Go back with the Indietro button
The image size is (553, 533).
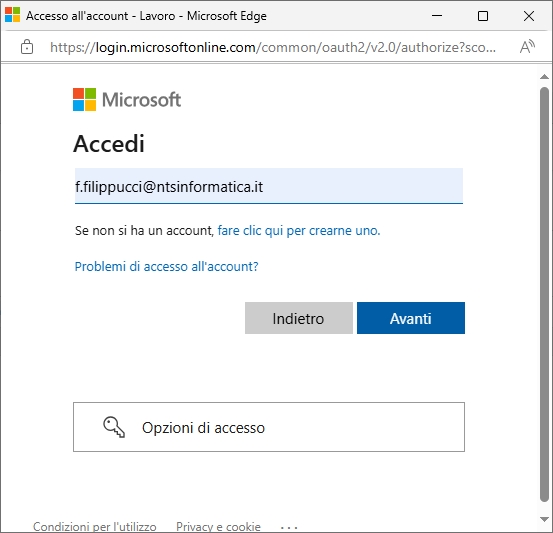point(299,318)
